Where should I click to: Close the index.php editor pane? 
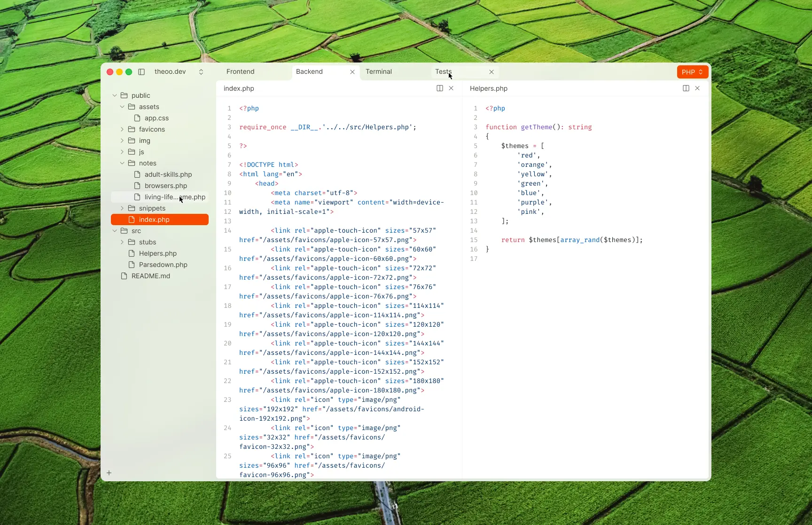[451, 88]
